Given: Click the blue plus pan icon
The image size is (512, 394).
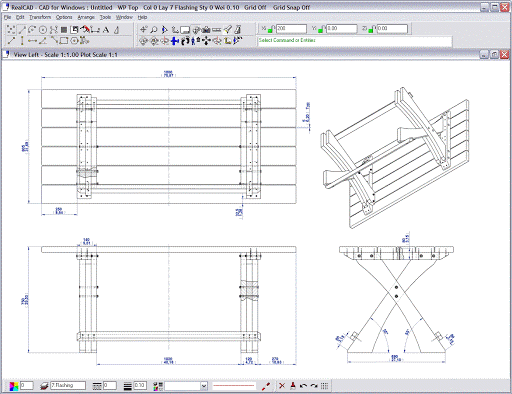Looking at the screenshot, I should [175, 41].
